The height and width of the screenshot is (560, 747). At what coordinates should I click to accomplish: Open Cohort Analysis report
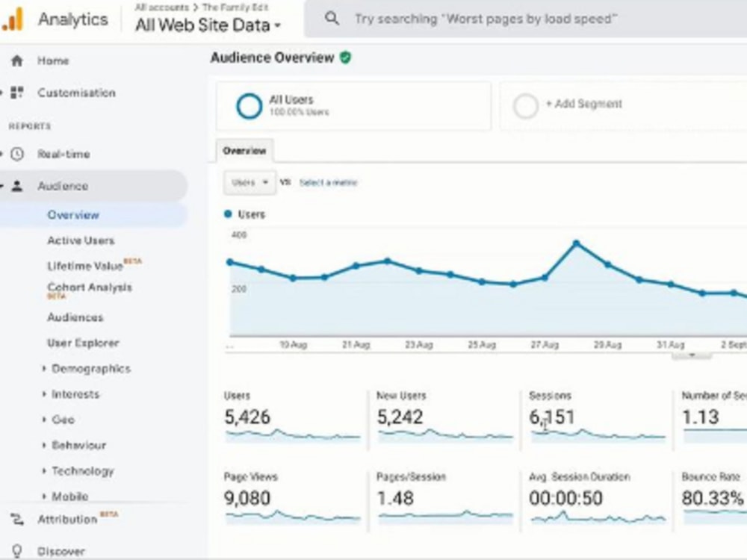click(x=89, y=287)
